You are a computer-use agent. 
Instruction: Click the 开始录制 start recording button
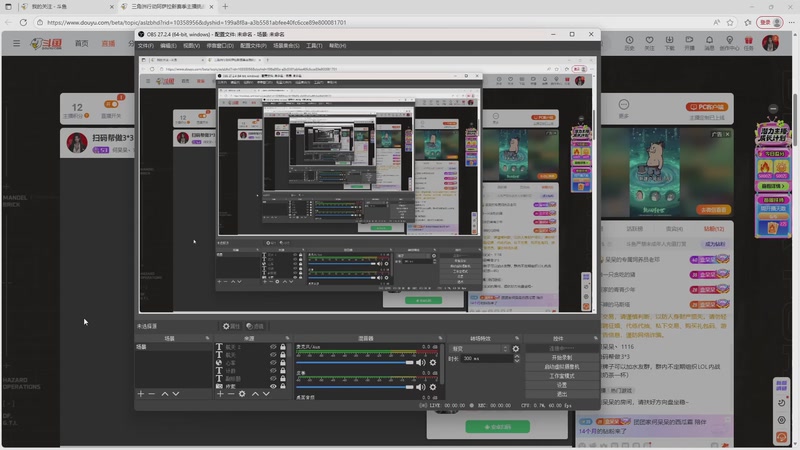pyautogui.click(x=562, y=358)
